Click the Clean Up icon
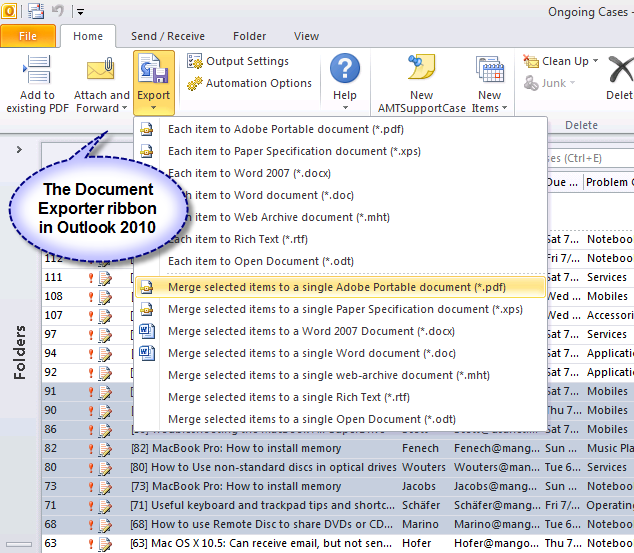The width and height of the screenshot is (634, 553). 531,61
